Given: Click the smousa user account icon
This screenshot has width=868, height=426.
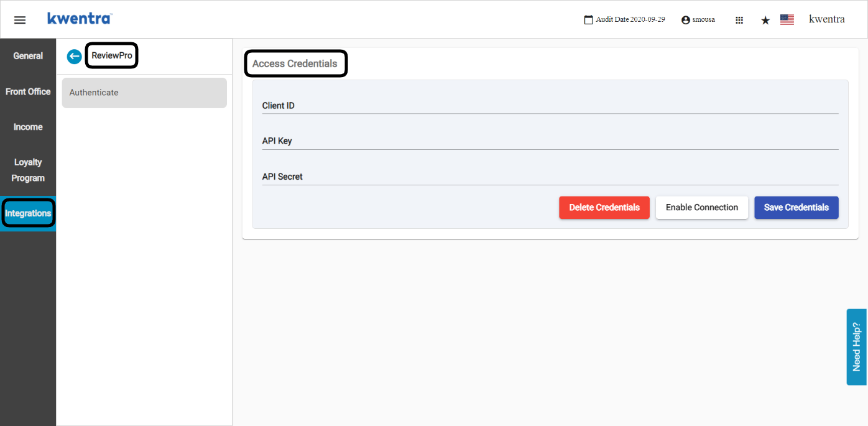Looking at the screenshot, I should point(686,20).
